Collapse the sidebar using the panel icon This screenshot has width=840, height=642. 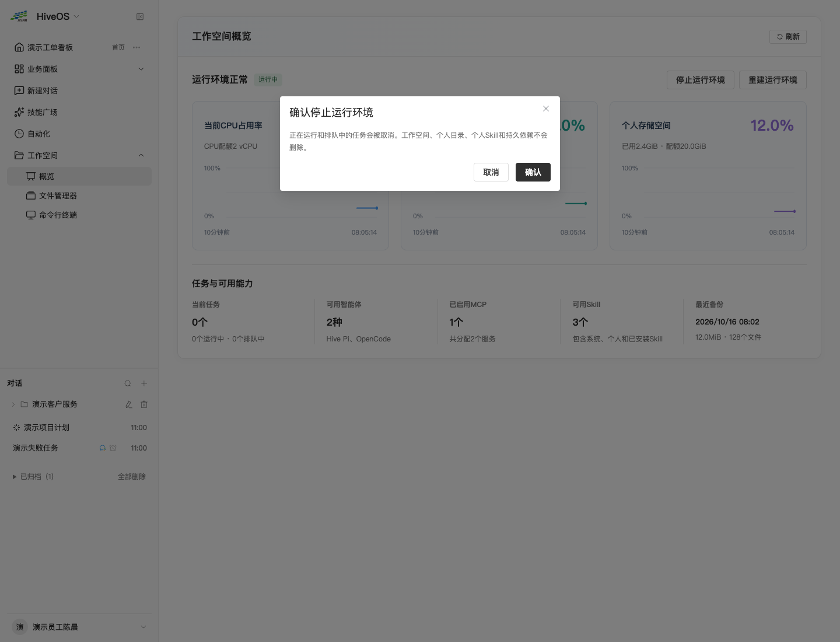(140, 17)
